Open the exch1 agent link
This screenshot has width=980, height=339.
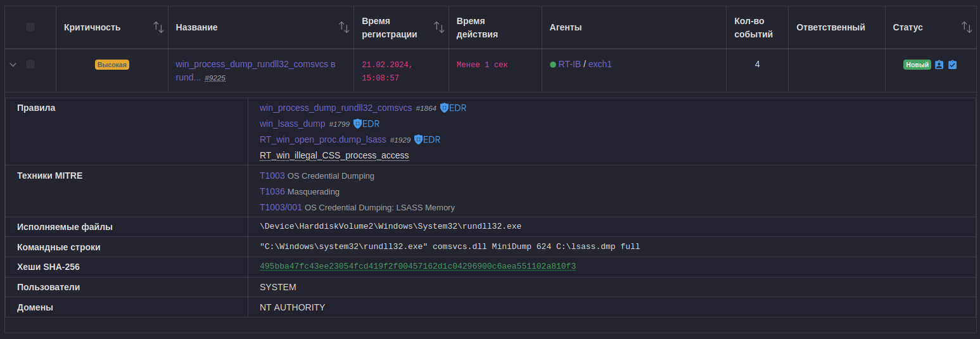pyautogui.click(x=600, y=64)
